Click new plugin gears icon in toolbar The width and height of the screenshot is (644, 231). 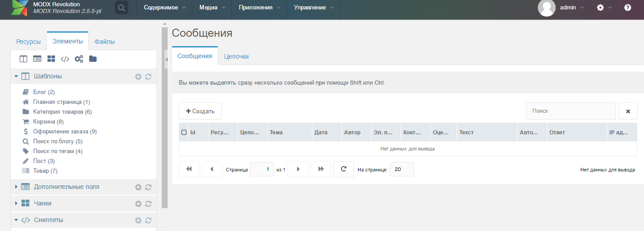[x=79, y=59]
